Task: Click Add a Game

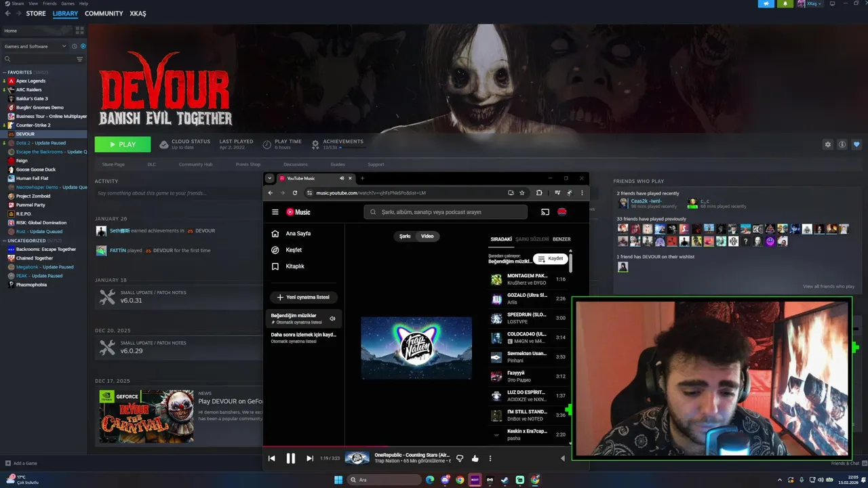Action: (21, 464)
